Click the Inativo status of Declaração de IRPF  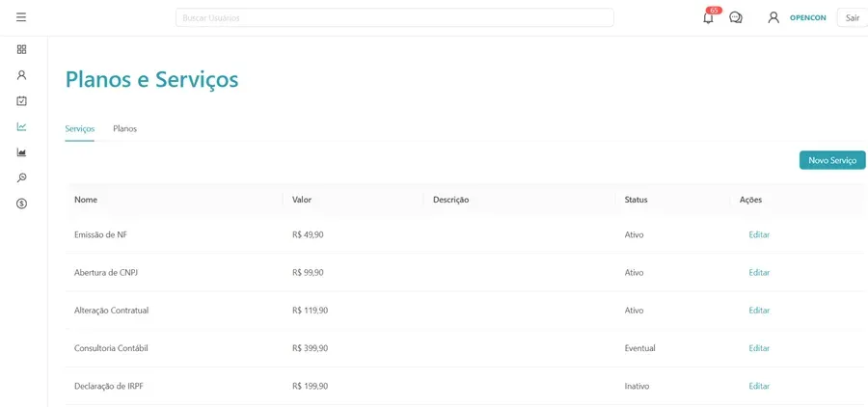click(x=637, y=386)
